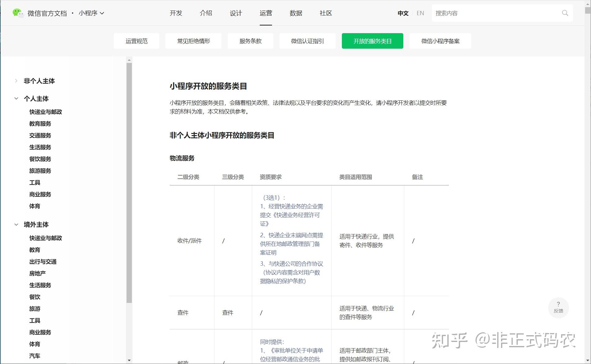Open 教育服务 in sidebar

click(x=40, y=124)
